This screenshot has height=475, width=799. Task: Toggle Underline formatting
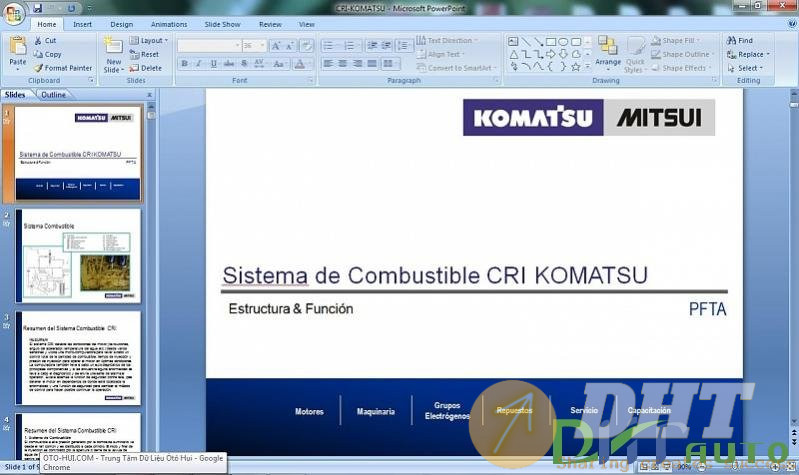click(x=214, y=64)
